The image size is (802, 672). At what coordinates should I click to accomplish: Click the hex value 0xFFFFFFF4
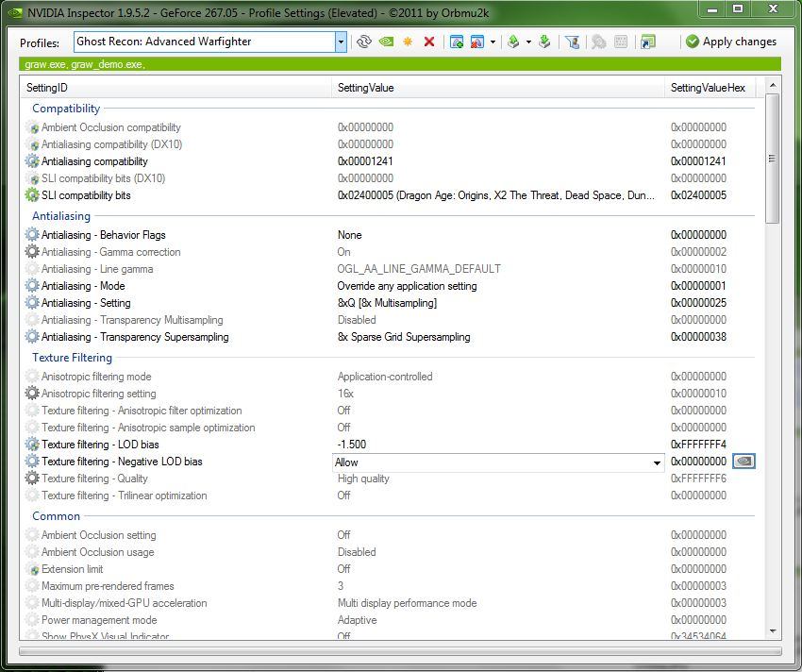(x=698, y=445)
